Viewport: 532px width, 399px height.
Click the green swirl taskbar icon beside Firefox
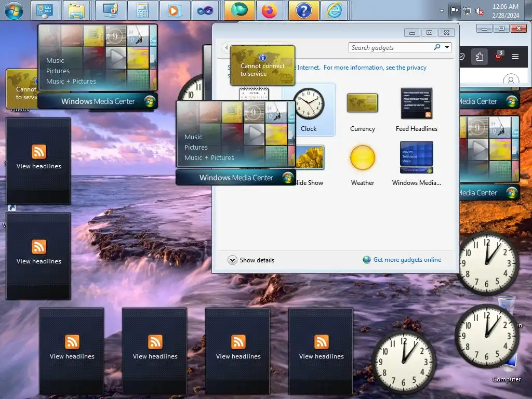click(x=239, y=10)
